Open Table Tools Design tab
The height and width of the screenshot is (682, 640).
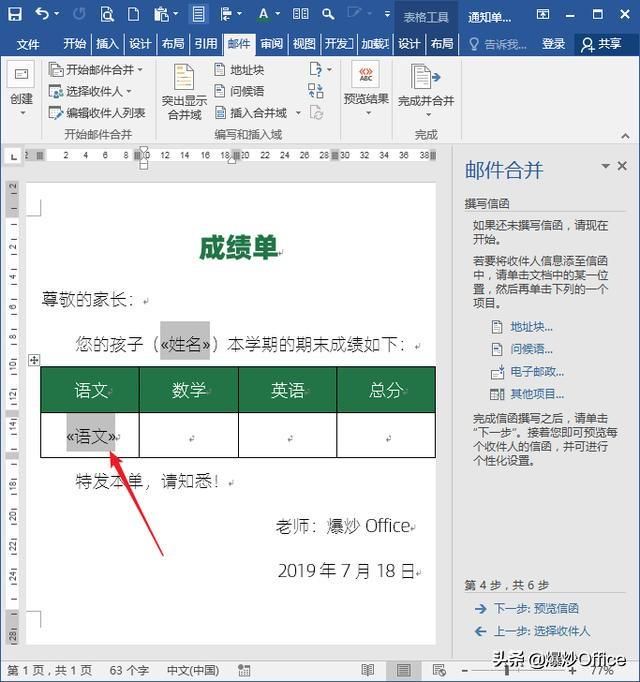[409, 44]
